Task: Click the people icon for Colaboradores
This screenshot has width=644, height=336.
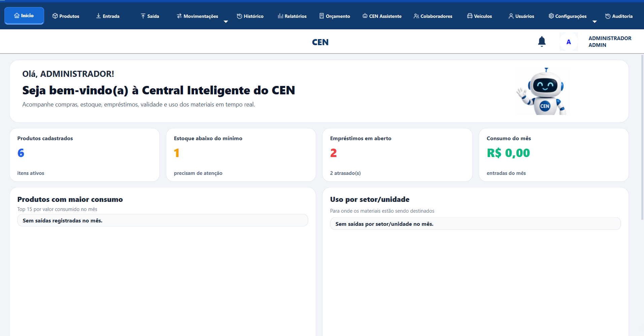Action: tap(416, 16)
